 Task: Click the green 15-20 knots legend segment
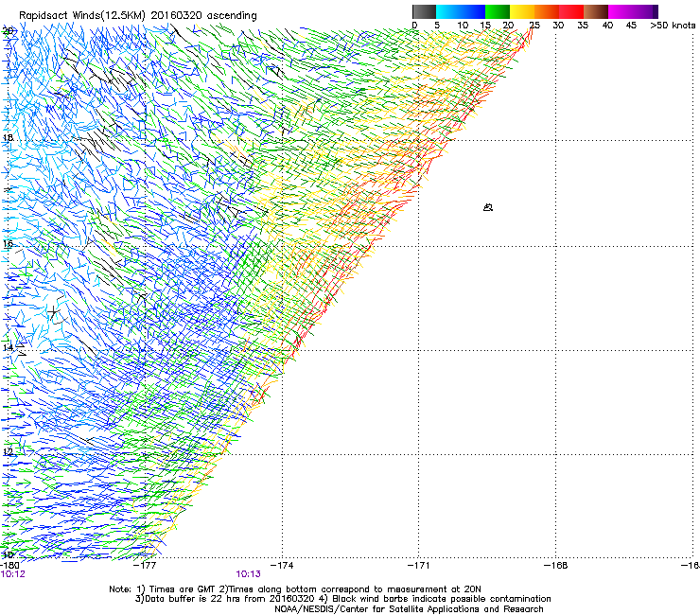tap(498, 11)
